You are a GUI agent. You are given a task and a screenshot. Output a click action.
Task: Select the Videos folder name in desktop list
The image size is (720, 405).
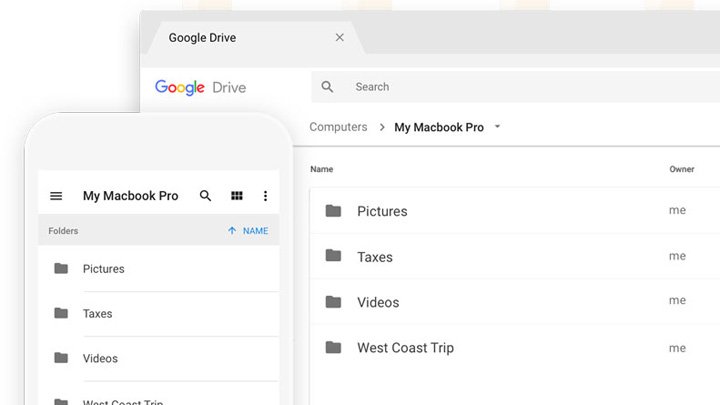pyautogui.click(x=378, y=302)
